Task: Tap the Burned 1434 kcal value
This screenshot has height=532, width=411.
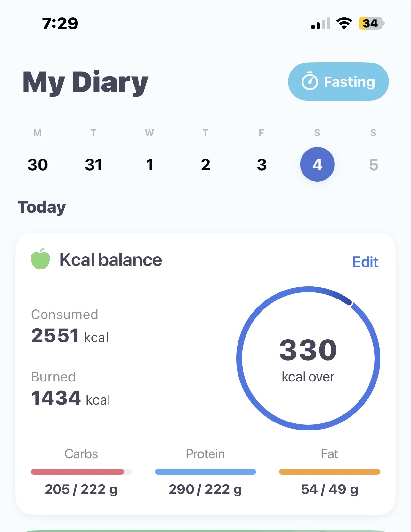Action: [71, 398]
